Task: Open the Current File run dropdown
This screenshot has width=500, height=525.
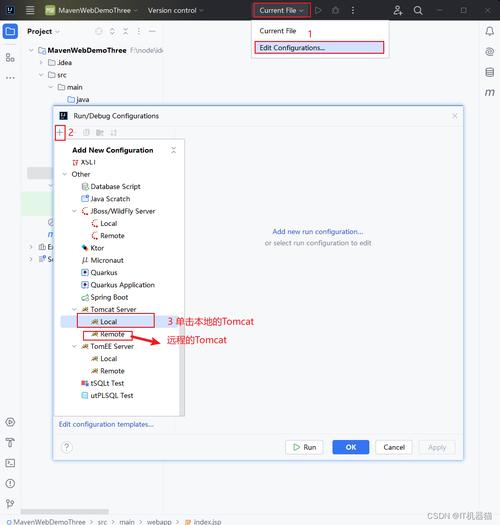Action: click(281, 10)
